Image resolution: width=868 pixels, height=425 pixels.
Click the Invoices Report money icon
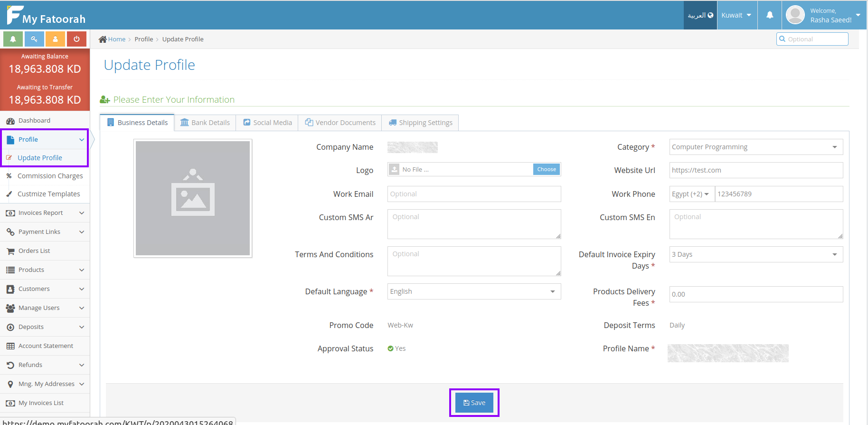(x=10, y=213)
